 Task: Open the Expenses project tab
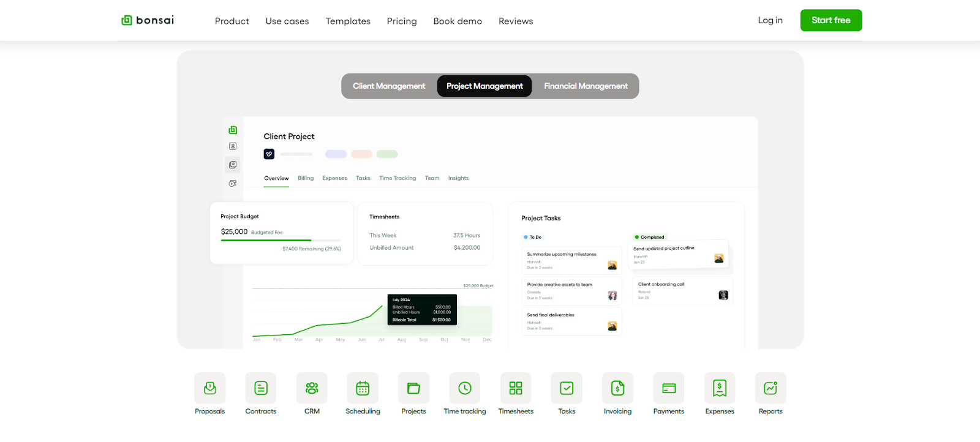tap(334, 178)
